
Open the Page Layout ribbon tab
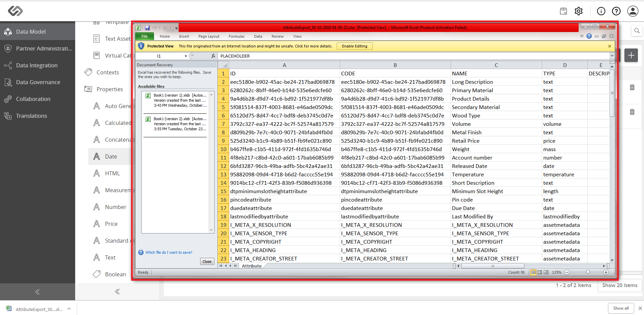point(209,36)
